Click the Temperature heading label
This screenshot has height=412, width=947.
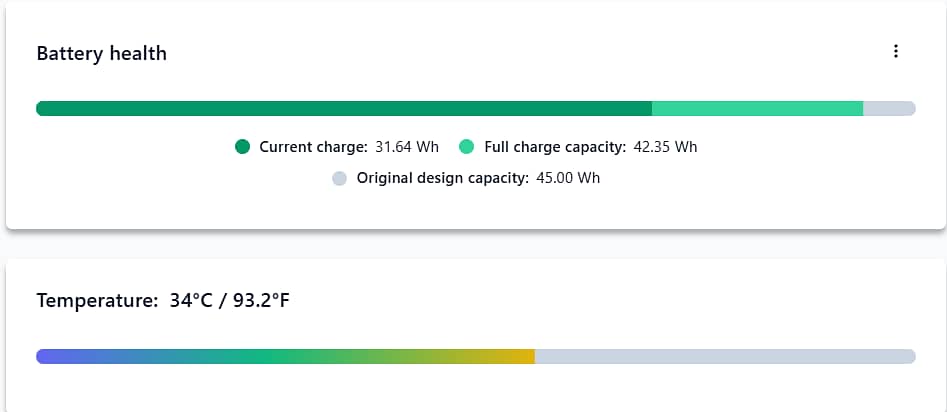point(97,300)
